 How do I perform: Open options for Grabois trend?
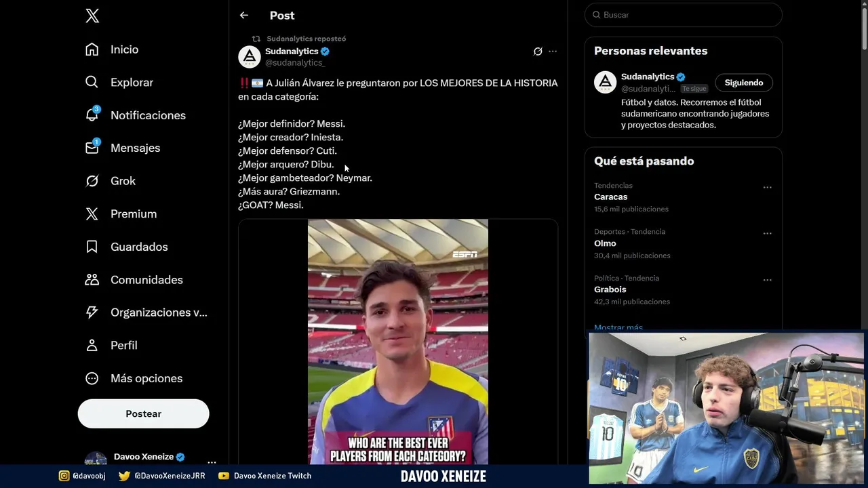[x=767, y=279]
